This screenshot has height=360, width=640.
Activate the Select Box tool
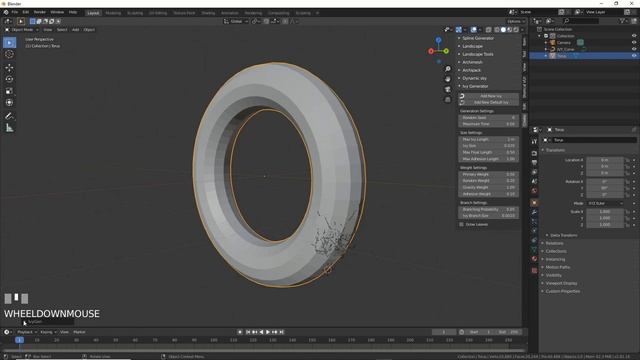(x=9, y=42)
